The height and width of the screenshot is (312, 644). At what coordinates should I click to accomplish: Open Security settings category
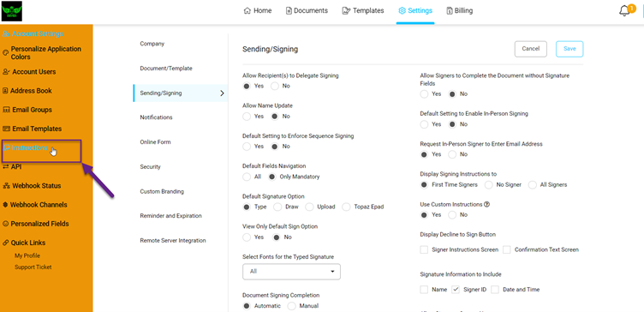click(150, 167)
